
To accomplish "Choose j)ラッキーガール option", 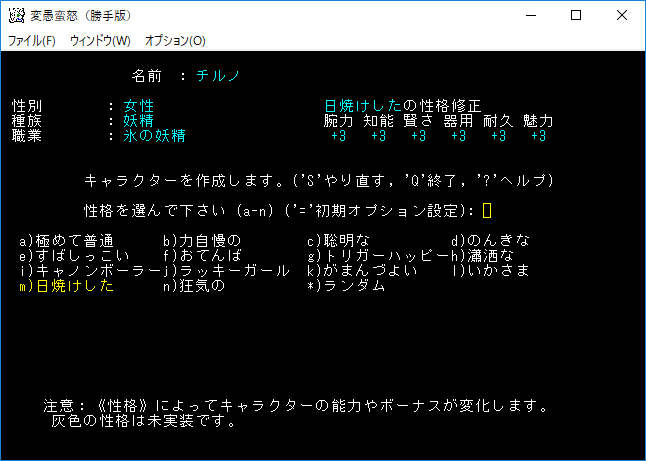I will pos(226,271).
